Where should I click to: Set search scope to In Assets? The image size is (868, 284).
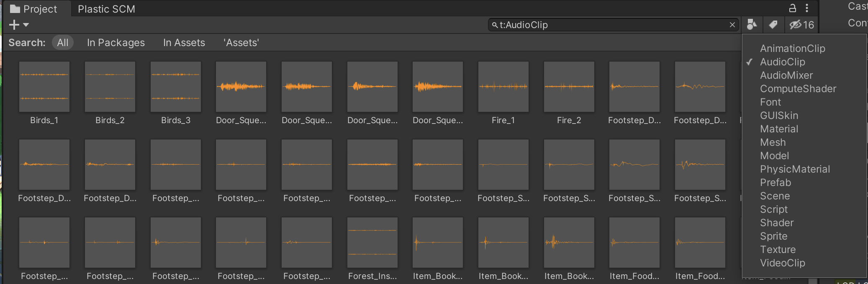(184, 43)
